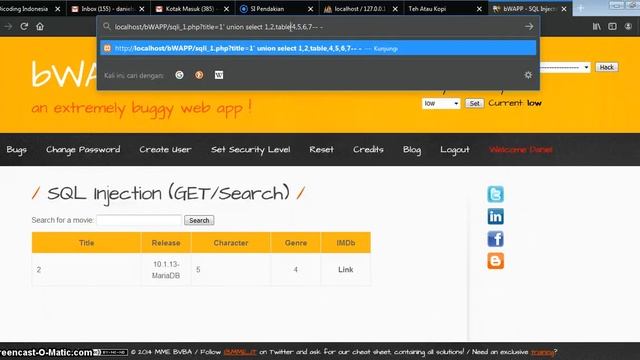Screen dimensions: 640x360
Task: Open the Library toolbar icon
Action: tap(596, 27)
